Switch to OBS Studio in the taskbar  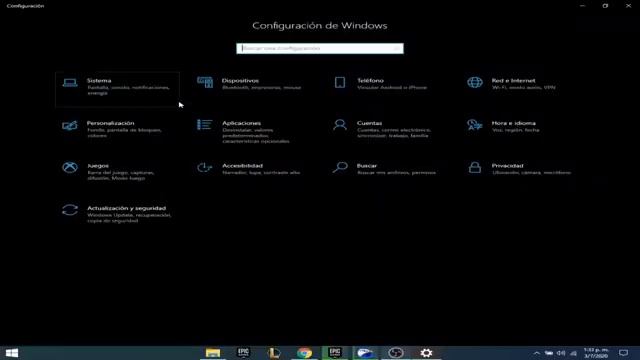(396, 353)
